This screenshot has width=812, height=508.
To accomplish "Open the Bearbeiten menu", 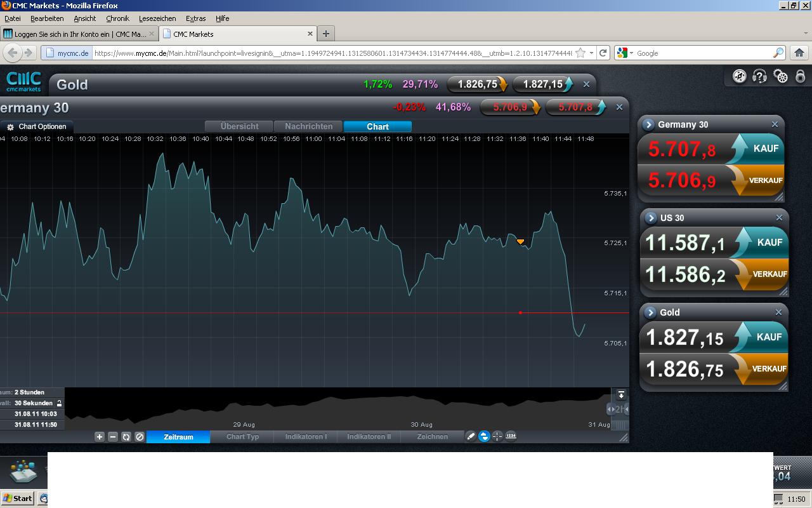I will (x=47, y=18).
